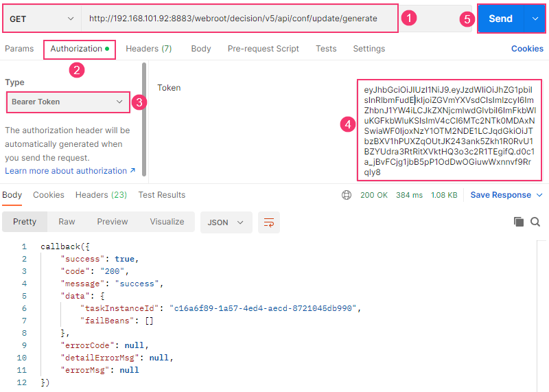Screen dimensions: 549x392
Task: Open the GET method dropdown
Action: [42, 19]
